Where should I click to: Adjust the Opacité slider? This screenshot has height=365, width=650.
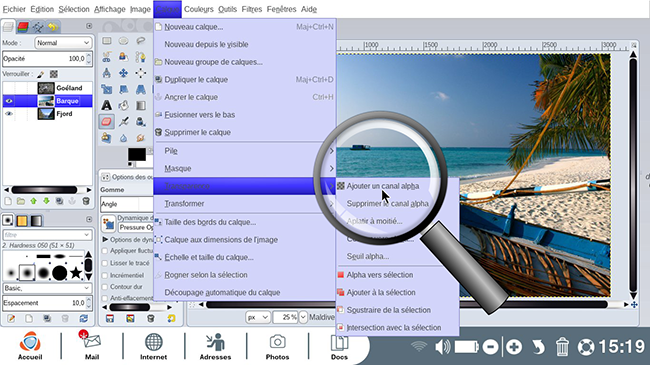(x=47, y=58)
